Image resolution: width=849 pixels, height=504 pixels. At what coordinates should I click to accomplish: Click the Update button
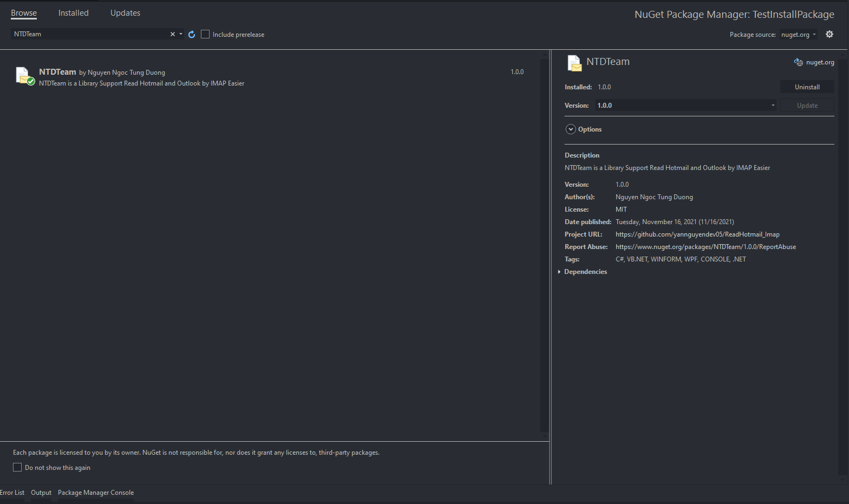click(807, 106)
